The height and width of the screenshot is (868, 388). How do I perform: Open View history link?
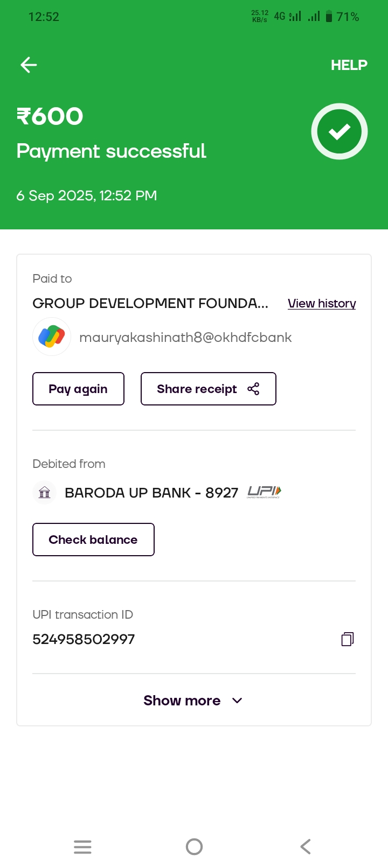(x=322, y=304)
